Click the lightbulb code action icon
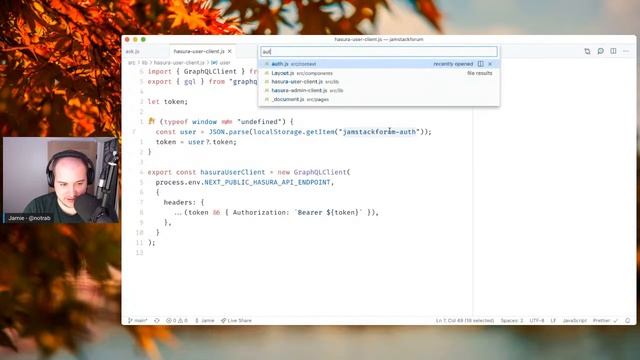Viewport: 640px width, 360px height. point(151,121)
